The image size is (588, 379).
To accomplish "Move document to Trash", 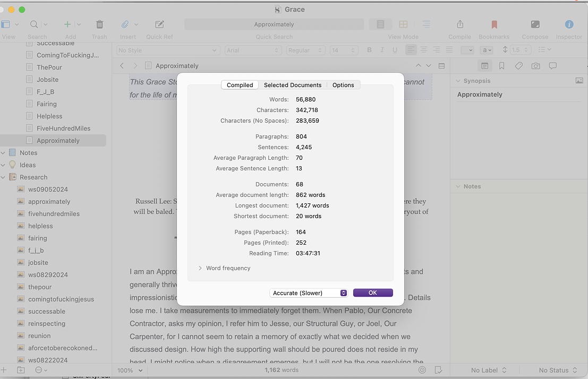I will 99,24.
